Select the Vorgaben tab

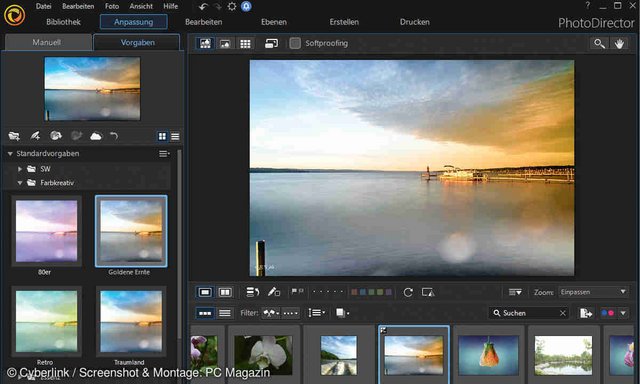point(138,42)
